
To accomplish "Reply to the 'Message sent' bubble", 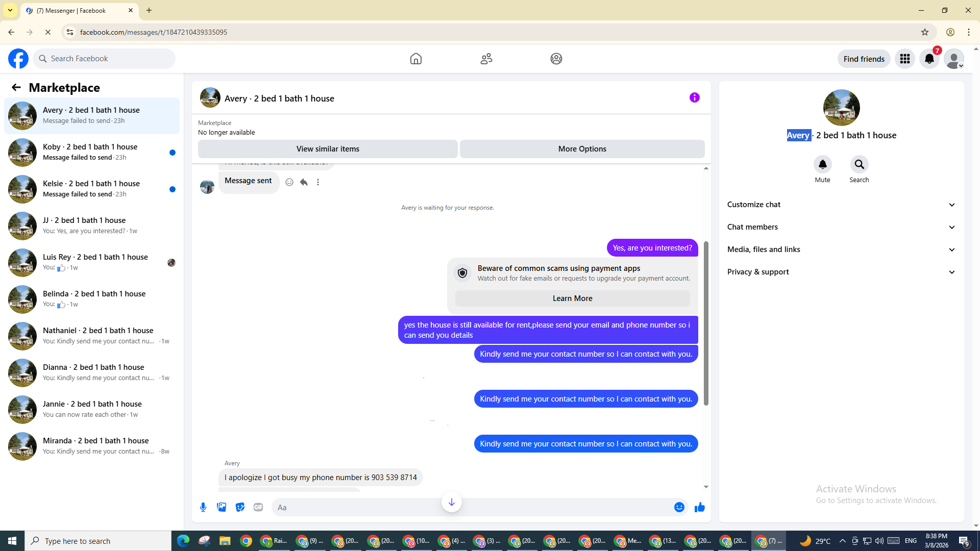I will 304,182.
